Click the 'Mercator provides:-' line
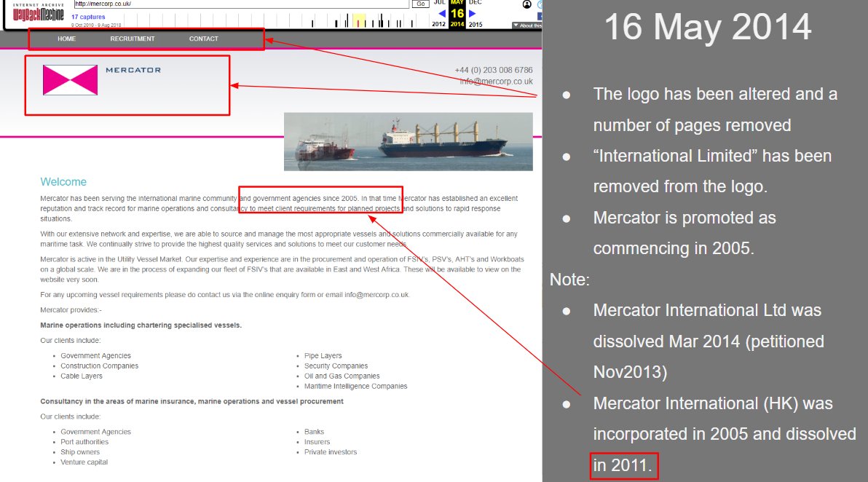 click(x=71, y=310)
